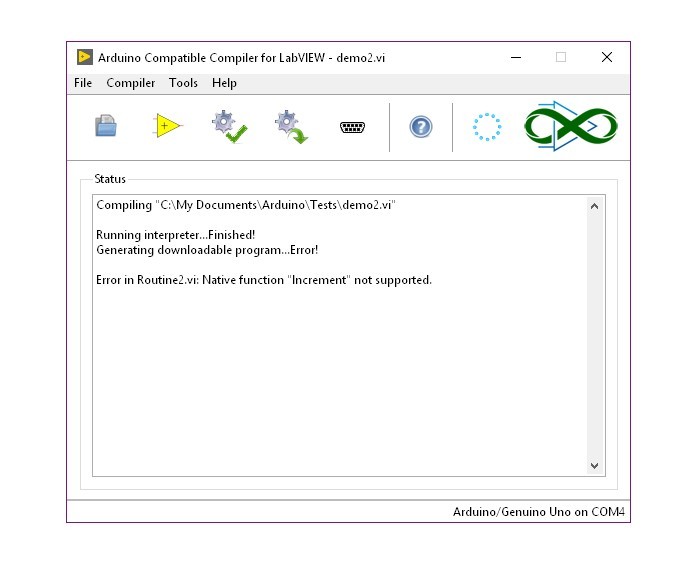Click the "Running interpreter...Finished!" line
This screenshot has height=564, width=696.
point(175,235)
